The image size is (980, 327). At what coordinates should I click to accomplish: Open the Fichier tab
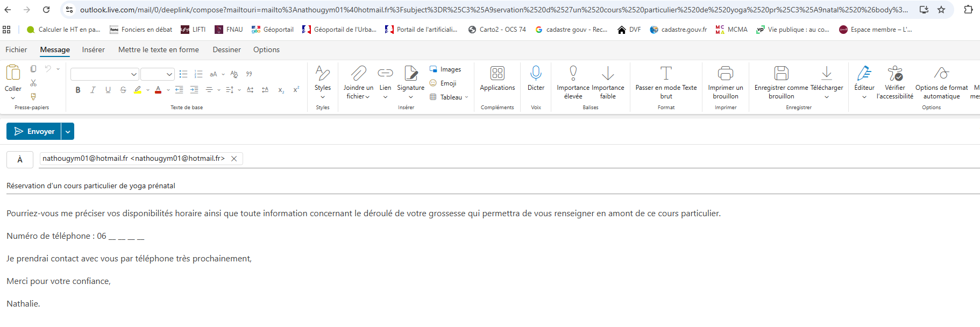coord(16,49)
